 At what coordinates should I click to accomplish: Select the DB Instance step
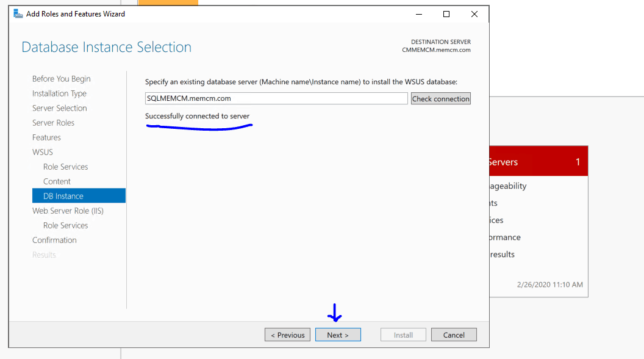(63, 196)
